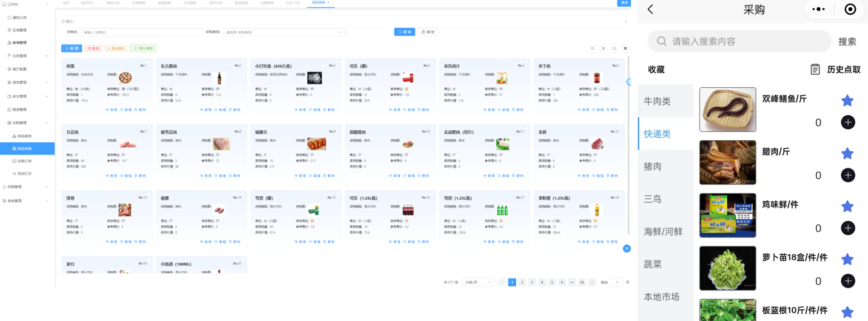Switch view with grid layout icon
This screenshot has width=868, height=321.
(625, 48)
